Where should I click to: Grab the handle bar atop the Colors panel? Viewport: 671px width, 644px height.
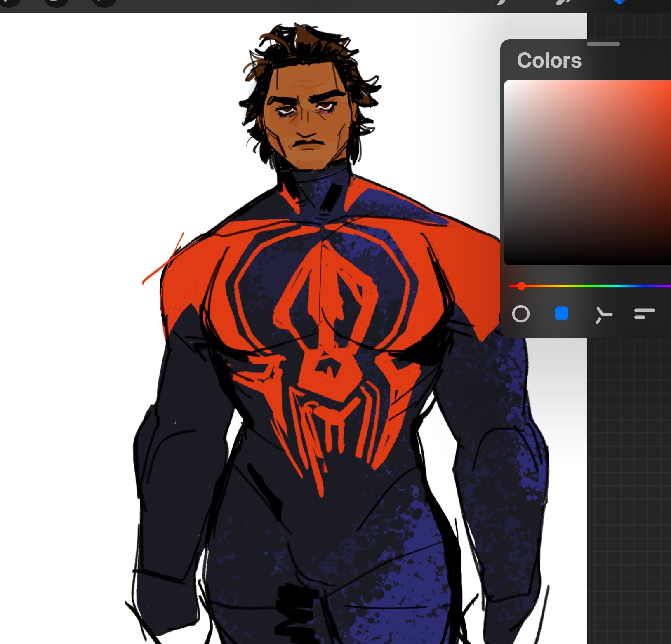(603, 44)
